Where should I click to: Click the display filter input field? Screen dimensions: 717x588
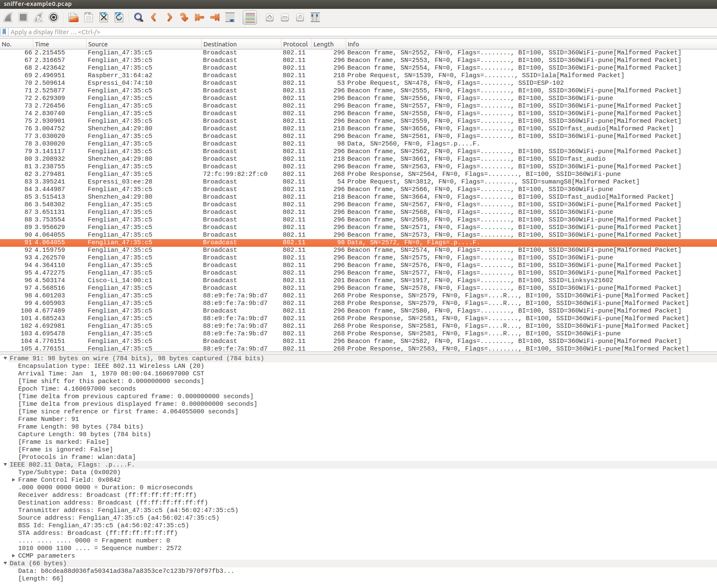(x=362, y=32)
